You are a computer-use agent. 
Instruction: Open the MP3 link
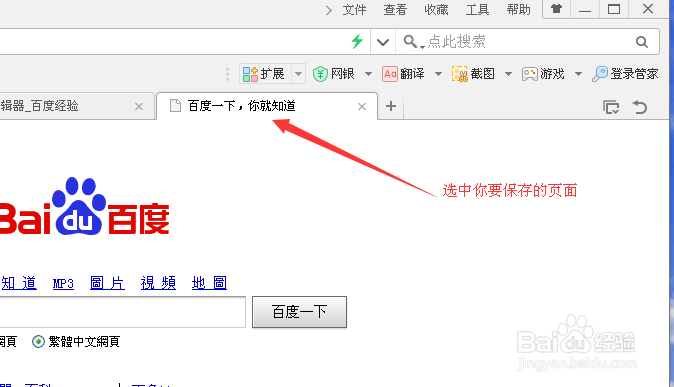(63, 283)
